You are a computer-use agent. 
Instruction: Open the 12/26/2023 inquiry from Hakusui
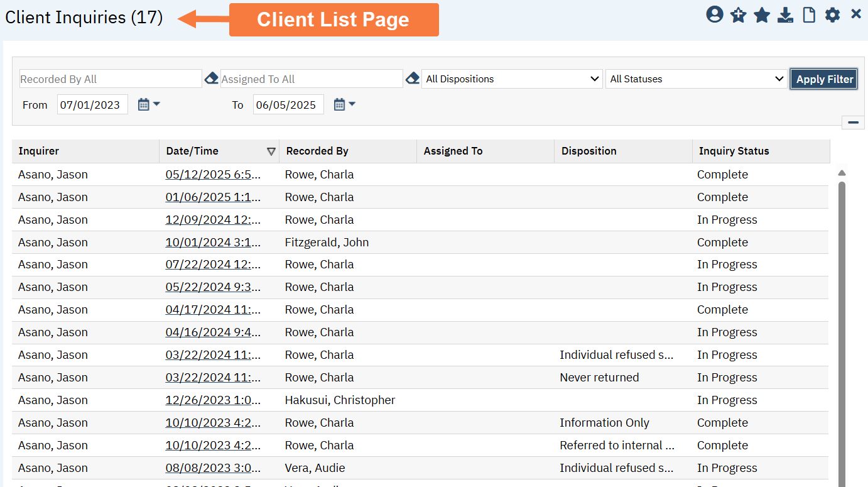(x=212, y=400)
